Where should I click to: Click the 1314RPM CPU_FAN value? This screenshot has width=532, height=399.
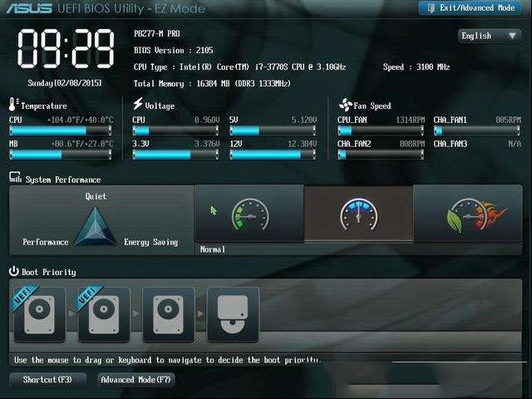pyautogui.click(x=411, y=120)
